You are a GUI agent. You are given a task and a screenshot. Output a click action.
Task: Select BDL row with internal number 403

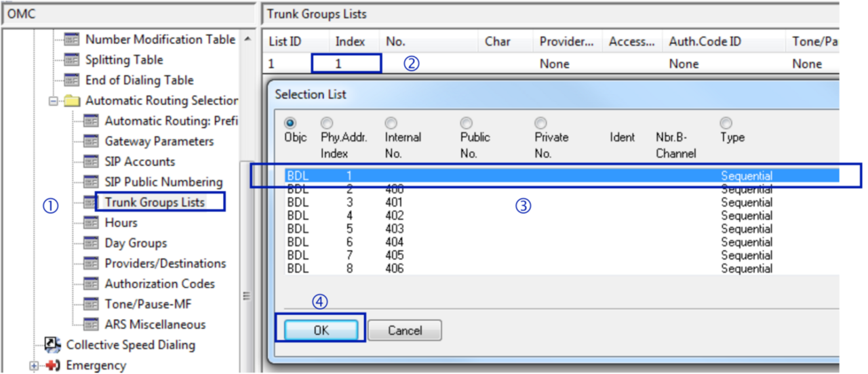click(393, 229)
